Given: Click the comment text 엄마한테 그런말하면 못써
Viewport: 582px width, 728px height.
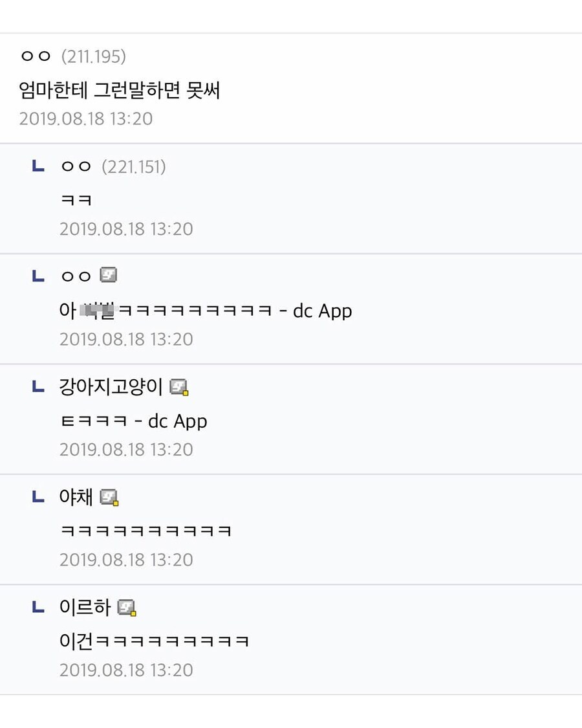Looking at the screenshot, I should (x=120, y=90).
